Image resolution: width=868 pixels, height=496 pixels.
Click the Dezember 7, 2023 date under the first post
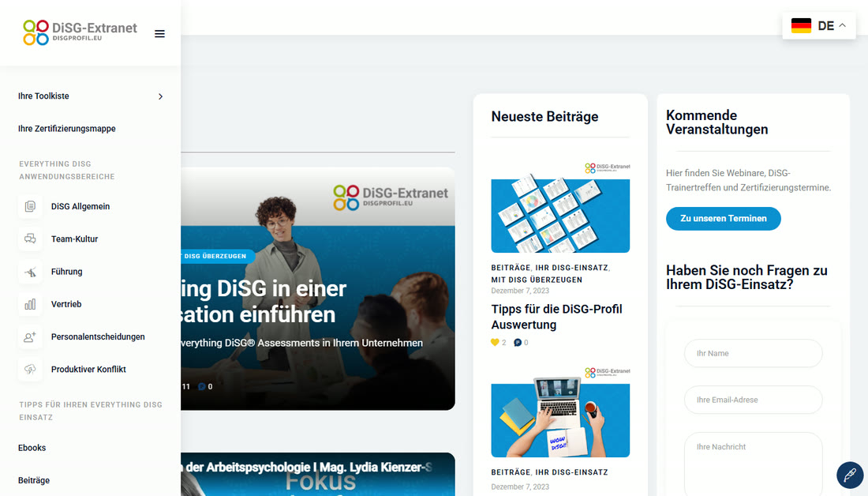click(520, 291)
